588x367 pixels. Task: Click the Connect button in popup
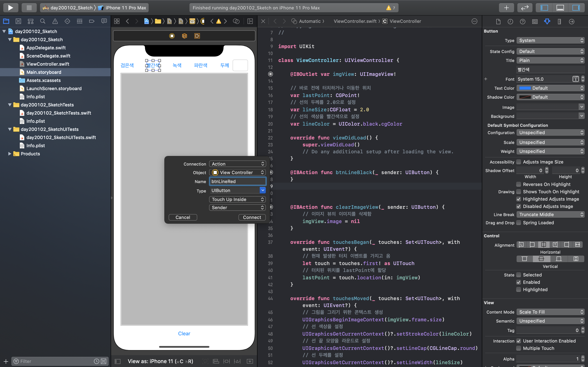pos(252,217)
